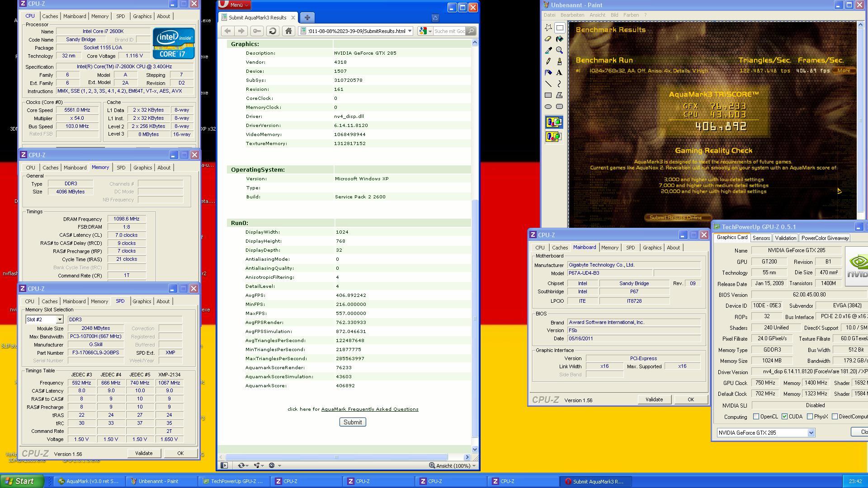Choose the Brush tool in Paint

point(560,61)
